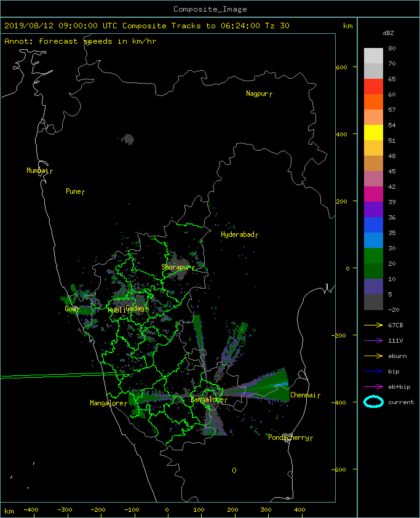Click the grey radar echo patch at Shorapur

pyautogui.click(x=178, y=265)
